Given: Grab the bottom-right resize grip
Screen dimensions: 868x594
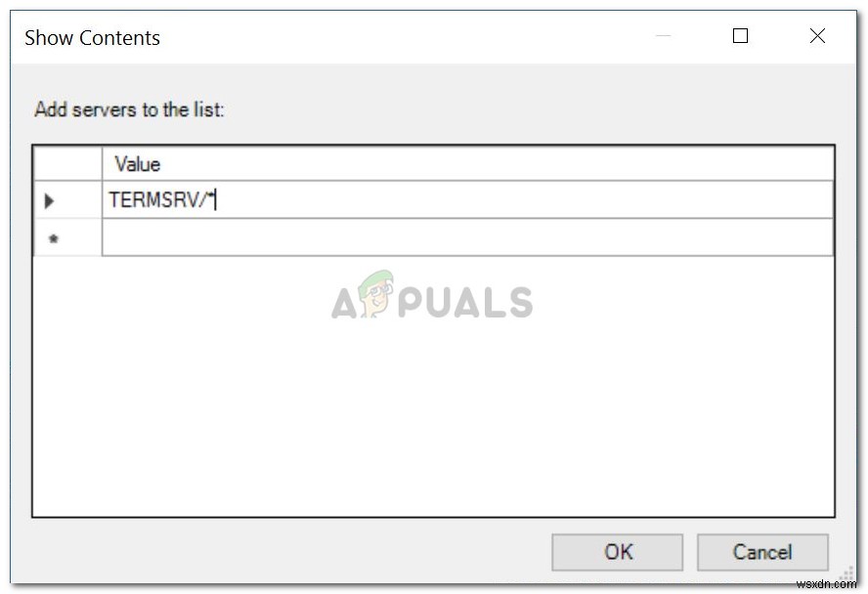Looking at the screenshot, I should click(847, 574).
